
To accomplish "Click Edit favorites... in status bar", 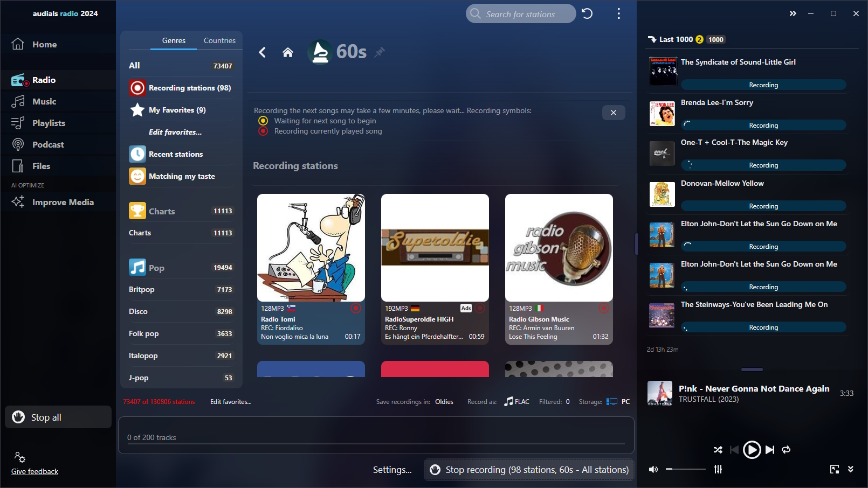I will [231, 402].
